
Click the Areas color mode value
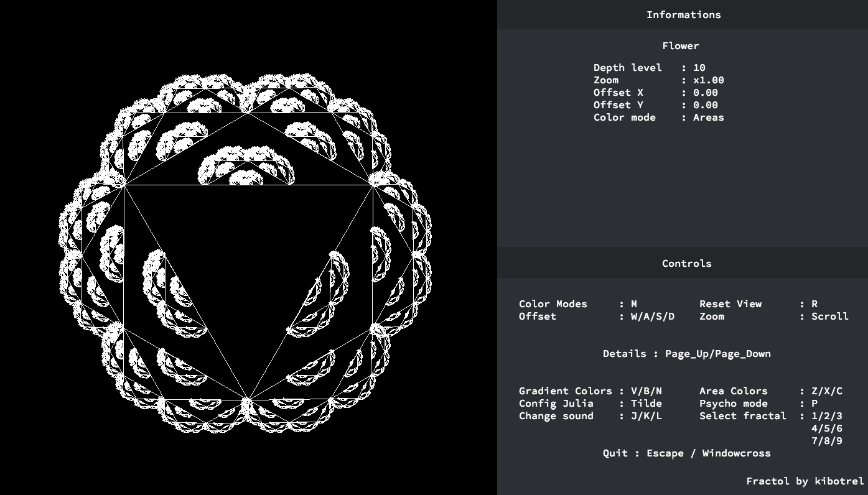709,117
